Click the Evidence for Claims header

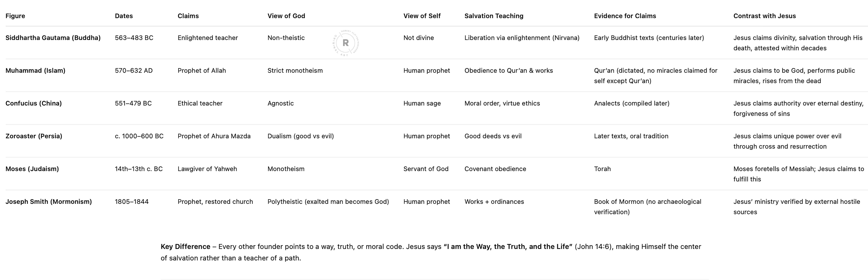click(625, 16)
